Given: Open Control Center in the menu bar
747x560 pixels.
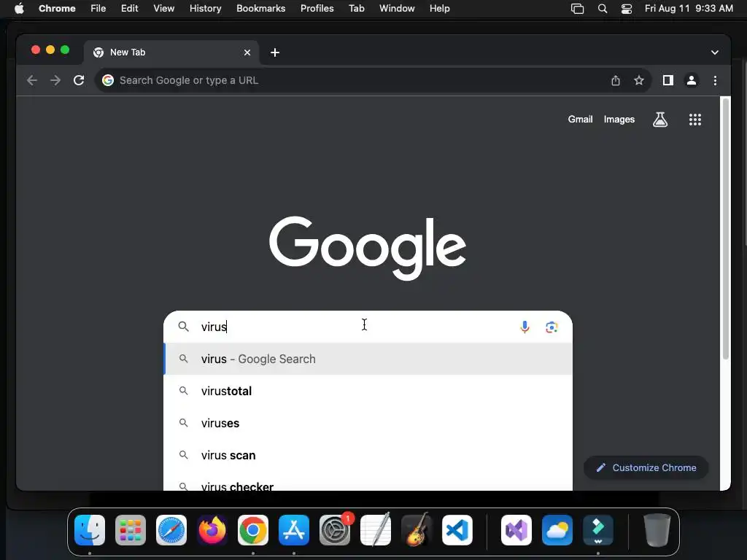Looking at the screenshot, I should [x=627, y=9].
